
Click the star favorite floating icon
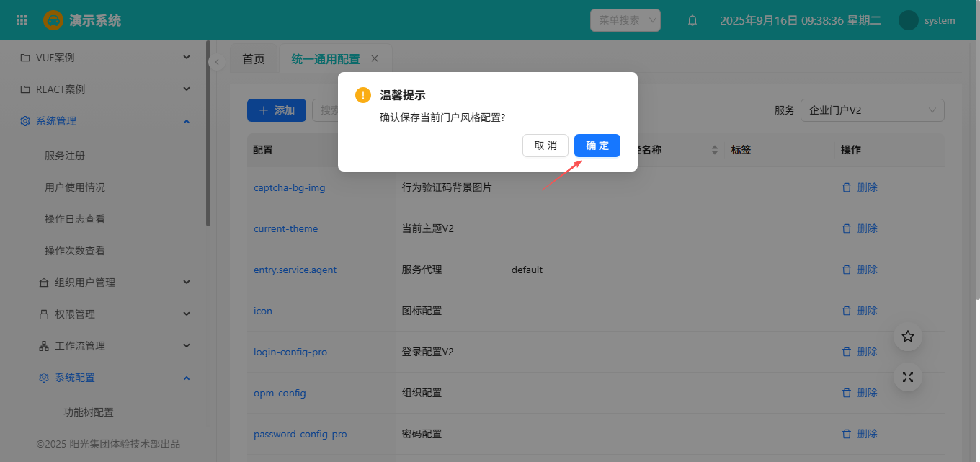[908, 337]
